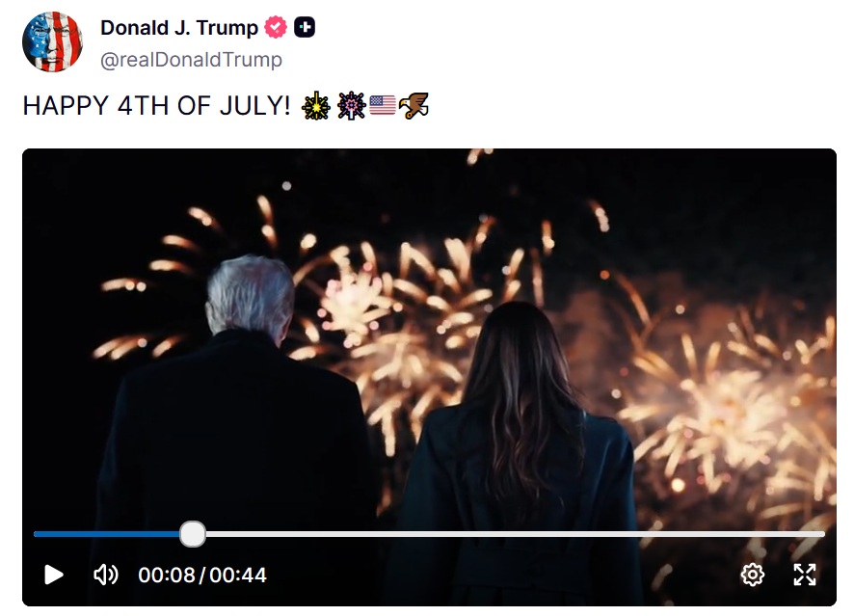Click the blue played portion of progress bar
Viewport: 854px width, 616px height.
pyautogui.click(x=107, y=534)
